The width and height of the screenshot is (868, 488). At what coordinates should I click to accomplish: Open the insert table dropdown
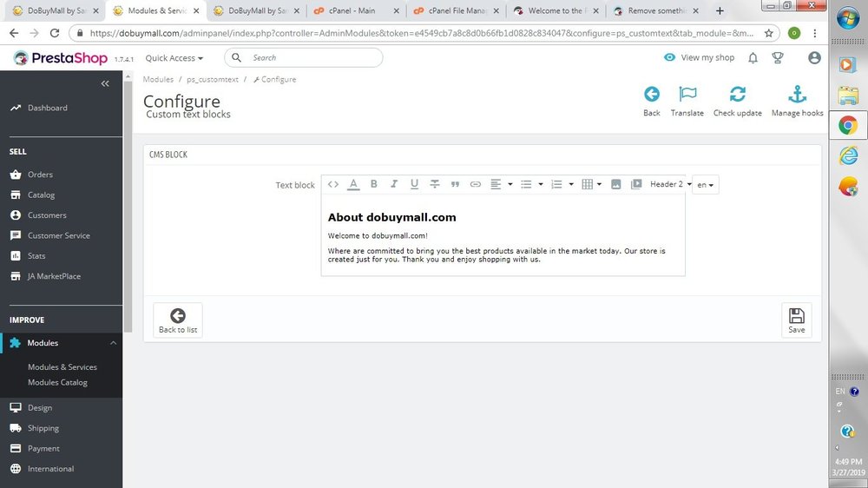pos(592,184)
